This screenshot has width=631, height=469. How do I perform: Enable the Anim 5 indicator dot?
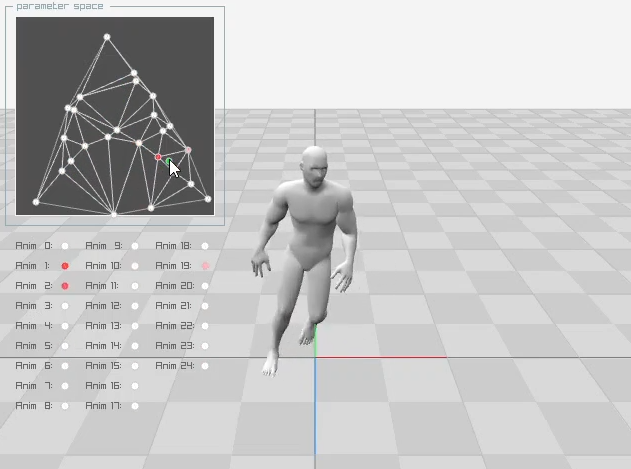tap(65, 346)
